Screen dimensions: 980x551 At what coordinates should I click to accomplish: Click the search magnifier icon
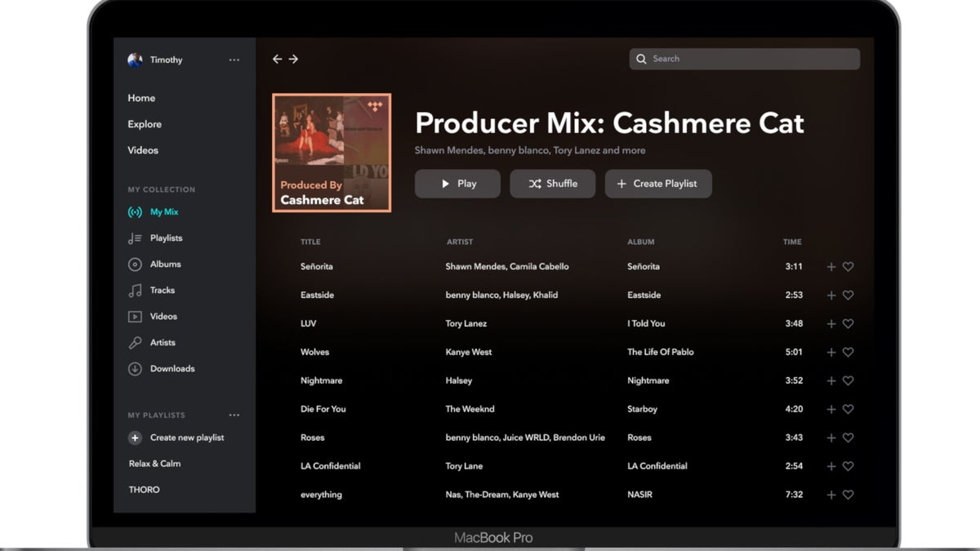(x=642, y=59)
